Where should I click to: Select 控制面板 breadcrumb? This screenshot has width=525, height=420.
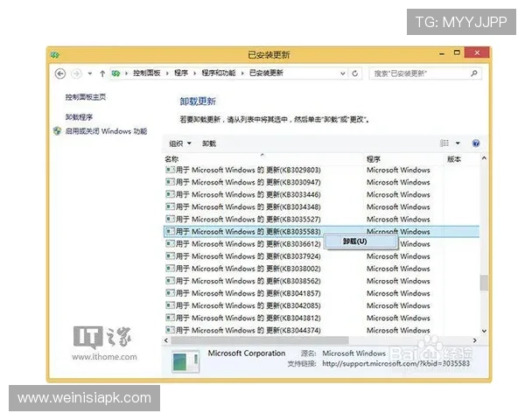pyautogui.click(x=147, y=73)
